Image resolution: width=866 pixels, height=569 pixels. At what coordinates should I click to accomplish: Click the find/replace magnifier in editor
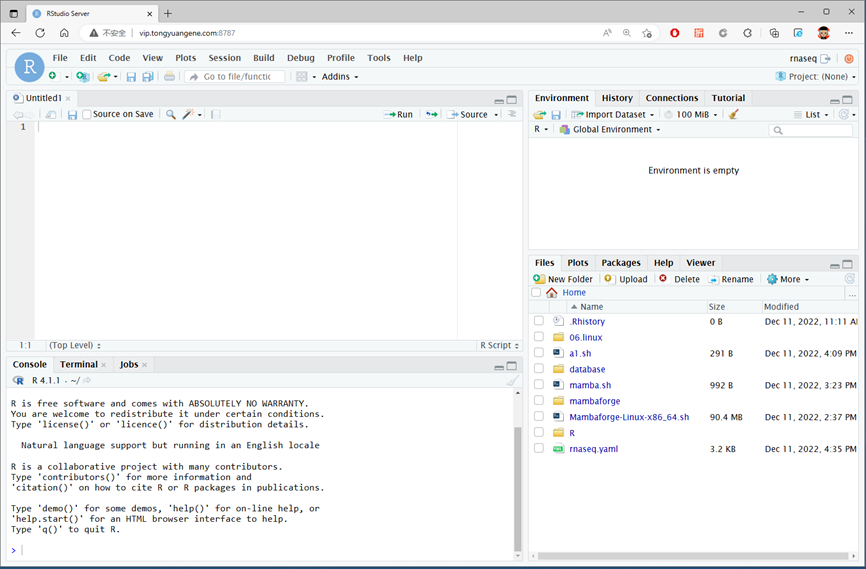(x=171, y=114)
